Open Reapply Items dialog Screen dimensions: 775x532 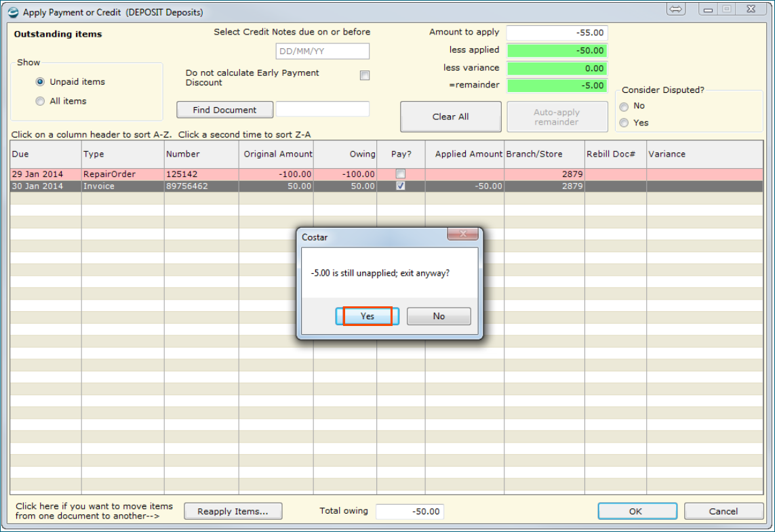click(x=233, y=511)
